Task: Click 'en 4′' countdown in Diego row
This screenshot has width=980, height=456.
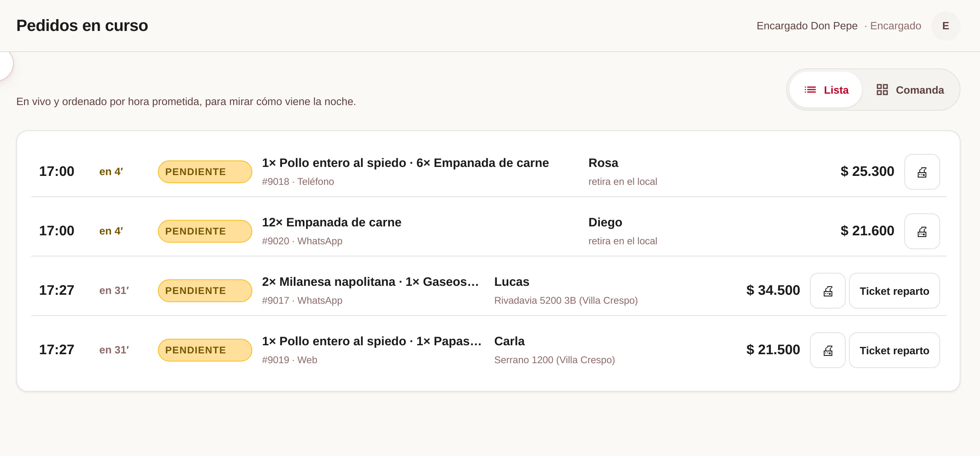Action: tap(111, 231)
